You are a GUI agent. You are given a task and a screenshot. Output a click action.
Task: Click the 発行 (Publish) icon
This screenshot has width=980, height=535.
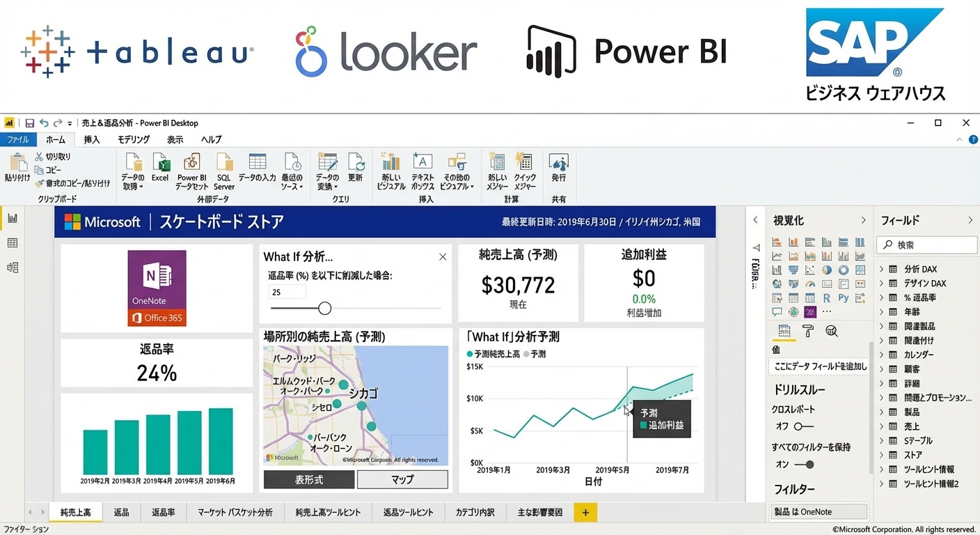click(558, 162)
